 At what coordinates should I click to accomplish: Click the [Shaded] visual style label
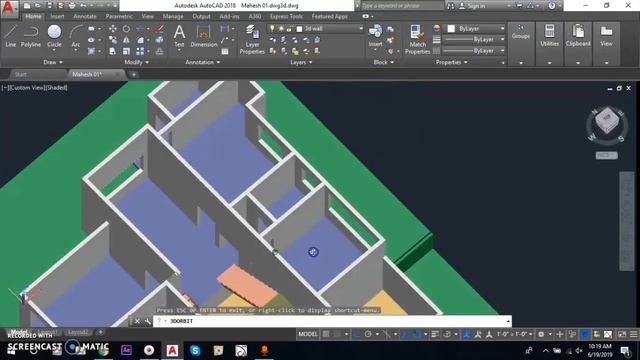(x=56, y=88)
